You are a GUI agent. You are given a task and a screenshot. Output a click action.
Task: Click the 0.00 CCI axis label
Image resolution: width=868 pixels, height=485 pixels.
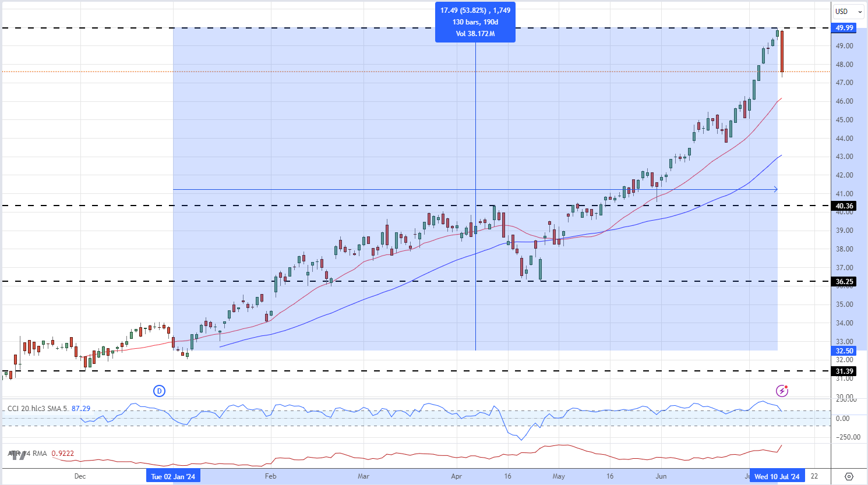tap(842, 419)
